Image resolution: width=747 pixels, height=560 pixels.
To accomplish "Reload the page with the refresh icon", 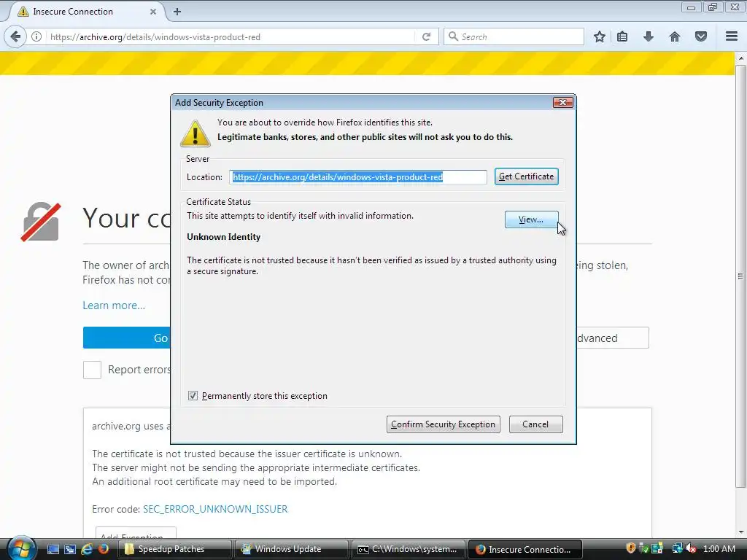I will 426,36.
